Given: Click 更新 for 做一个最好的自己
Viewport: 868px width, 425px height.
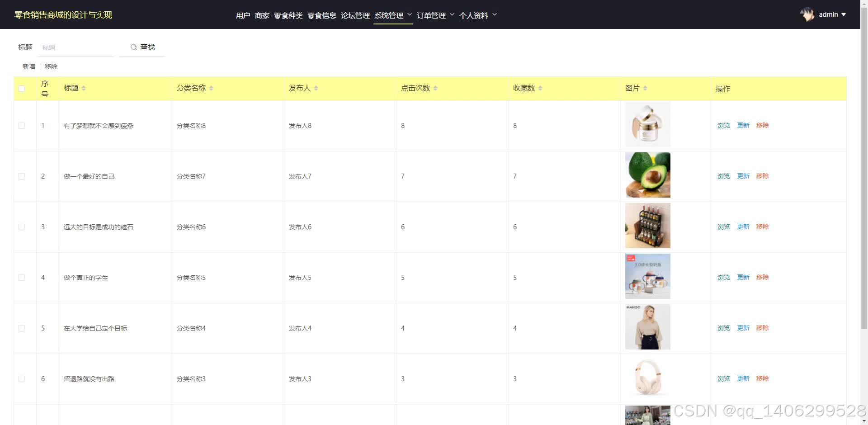Looking at the screenshot, I should coord(743,176).
